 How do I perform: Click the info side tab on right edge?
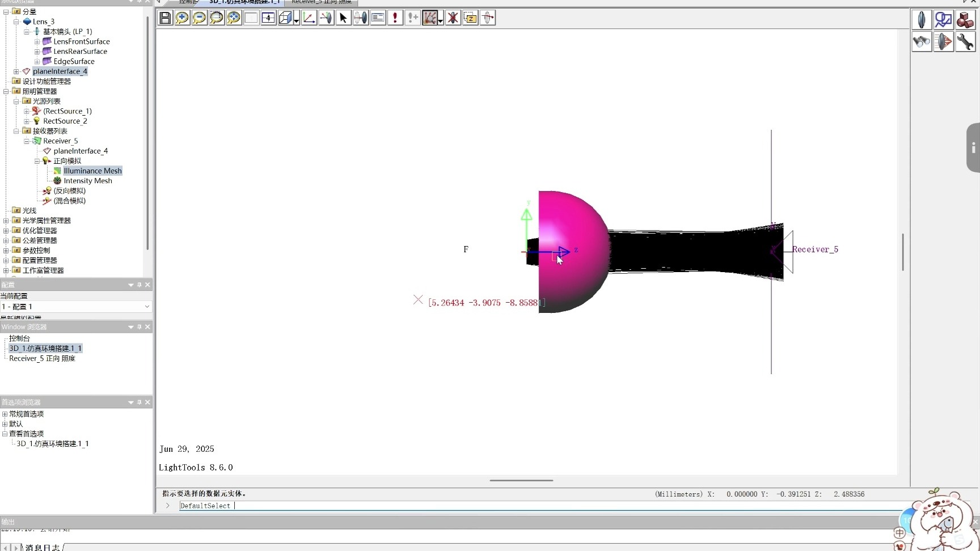click(973, 148)
